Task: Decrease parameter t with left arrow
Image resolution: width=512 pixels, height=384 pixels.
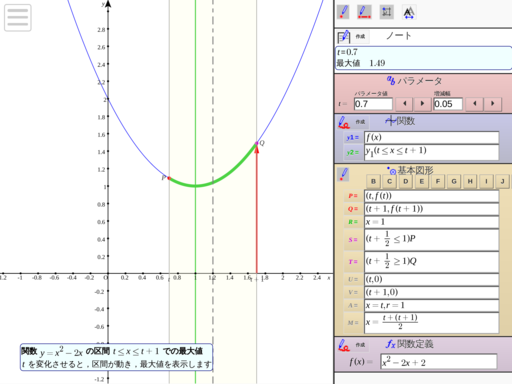Action: click(404, 104)
